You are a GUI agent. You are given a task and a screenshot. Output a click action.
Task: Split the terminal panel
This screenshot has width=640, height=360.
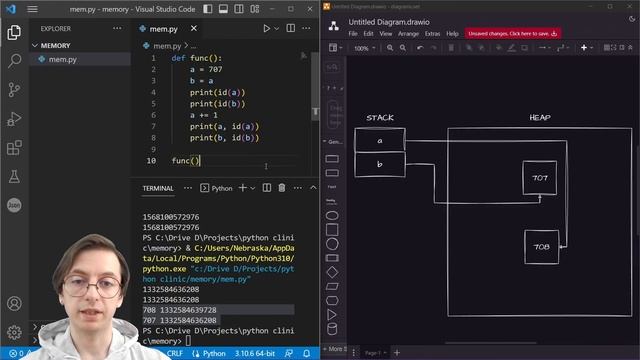tap(267, 188)
